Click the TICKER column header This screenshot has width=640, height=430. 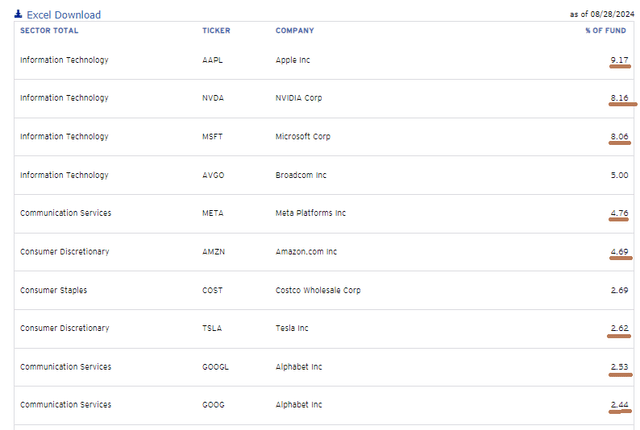(216, 31)
